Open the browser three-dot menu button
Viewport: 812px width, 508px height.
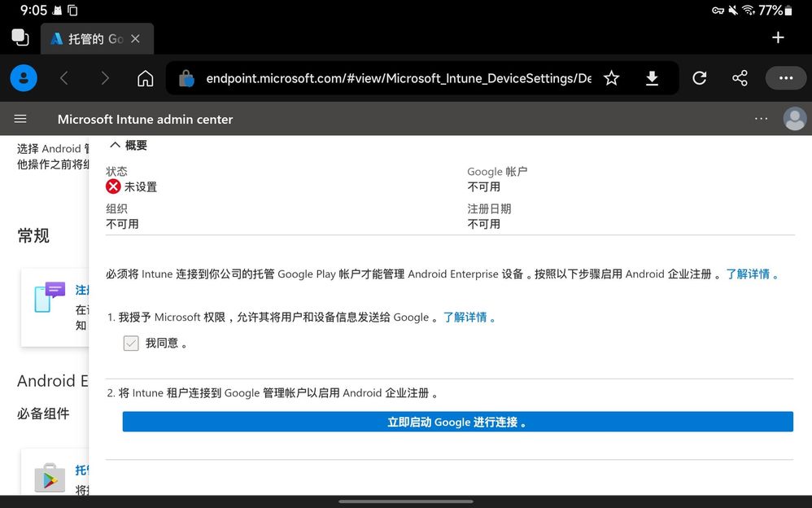pyautogui.click(x=786, y=78)
